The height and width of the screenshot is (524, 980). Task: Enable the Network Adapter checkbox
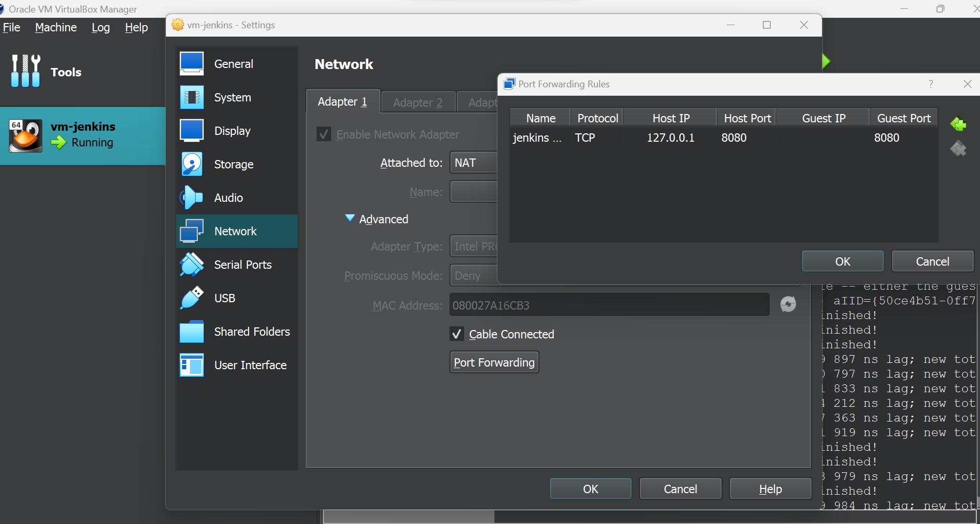[324, 134]
